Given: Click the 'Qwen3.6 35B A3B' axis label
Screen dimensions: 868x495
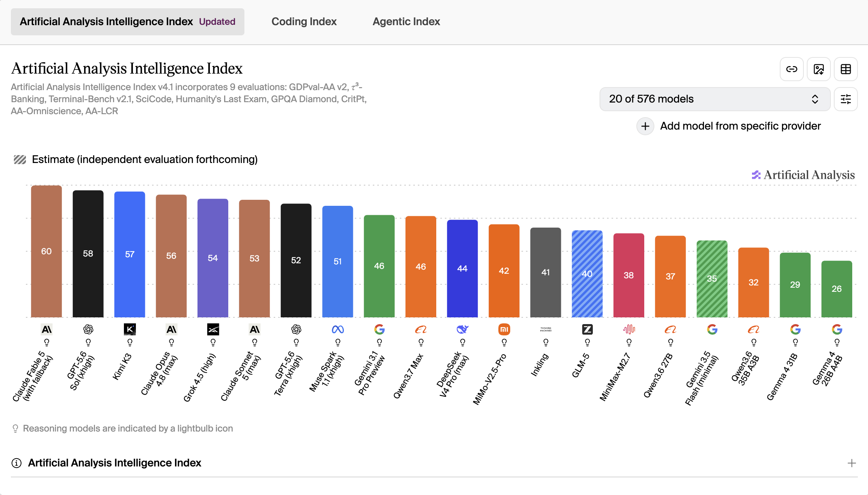Looking at the screenshot, I should coord(745,368).
